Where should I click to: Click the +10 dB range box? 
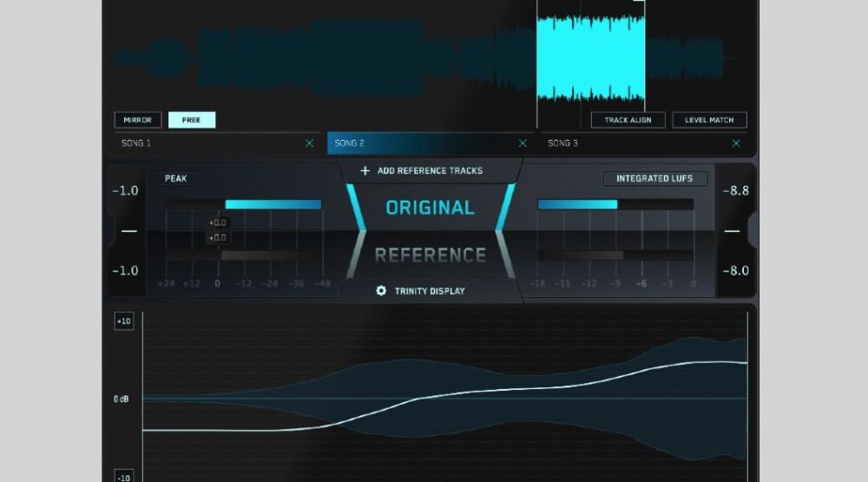pyautogui.click(x=124, y=321)
